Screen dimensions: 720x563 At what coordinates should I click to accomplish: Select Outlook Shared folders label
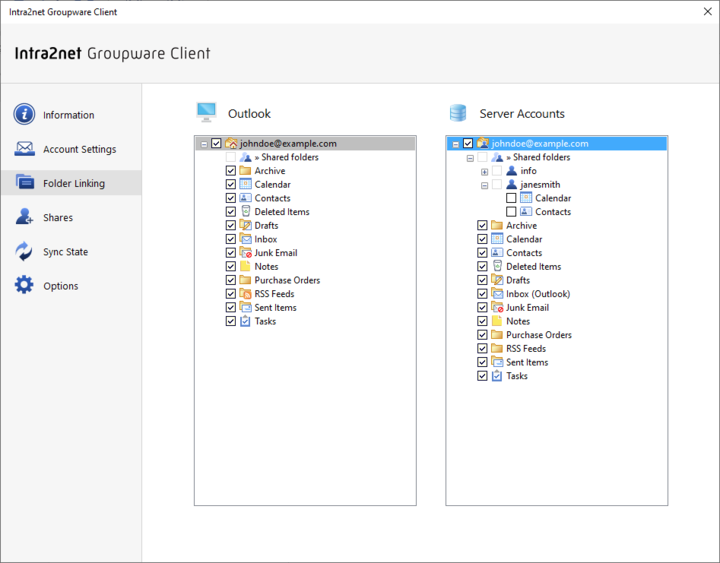(287, 157)
